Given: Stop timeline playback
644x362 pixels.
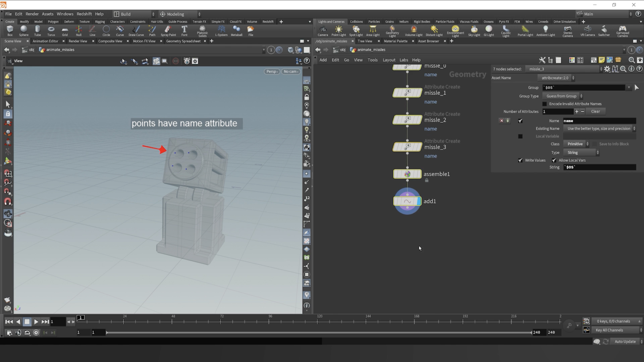Looking at the screenshot, I should point(27,322).
